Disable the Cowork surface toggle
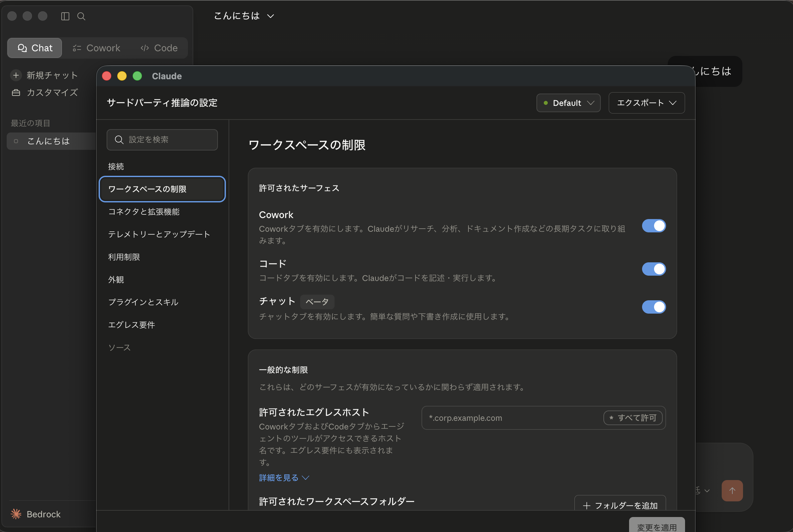 click(x=653, y=226)
